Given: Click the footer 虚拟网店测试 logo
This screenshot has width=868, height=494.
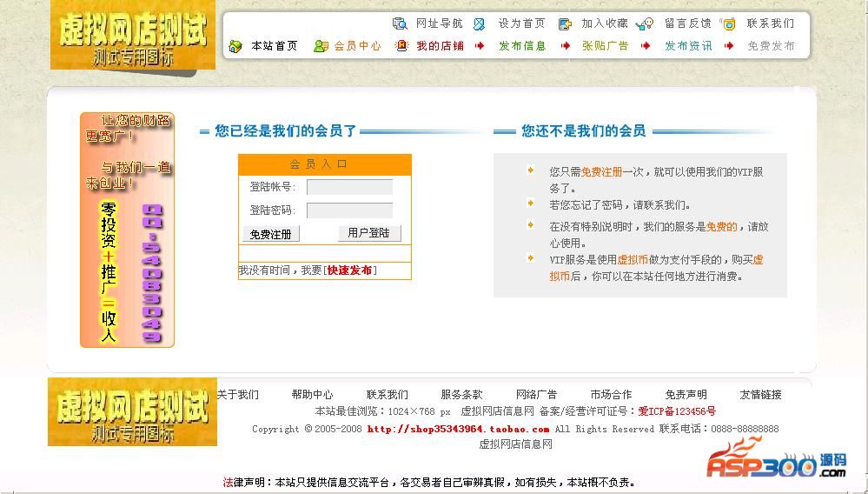Looking at the screenshot, I should (x=132, y=412).
